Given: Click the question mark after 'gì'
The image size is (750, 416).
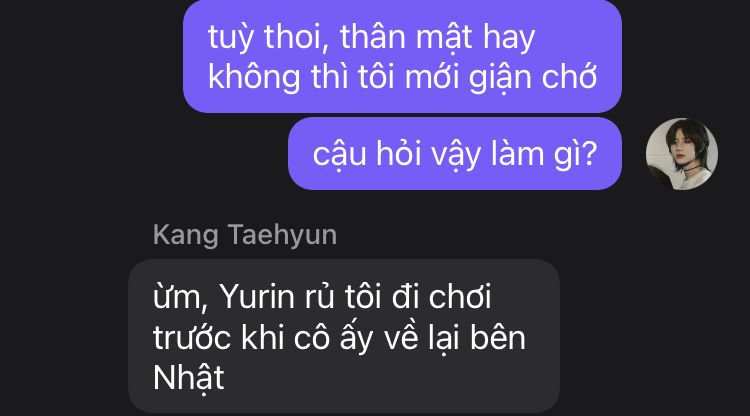Looking at the screenshot, I should tap(589, 153).
